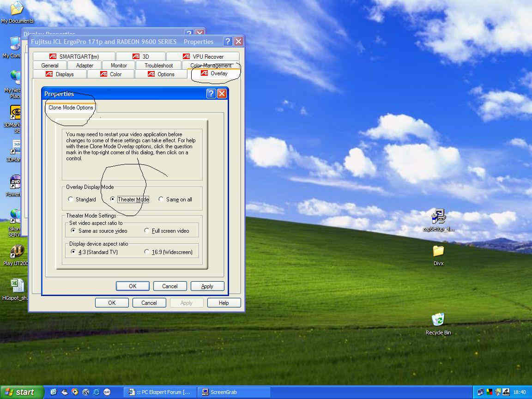Open the ATI Color tab
This screenshot has height=399, width=532.
point(111,74)
